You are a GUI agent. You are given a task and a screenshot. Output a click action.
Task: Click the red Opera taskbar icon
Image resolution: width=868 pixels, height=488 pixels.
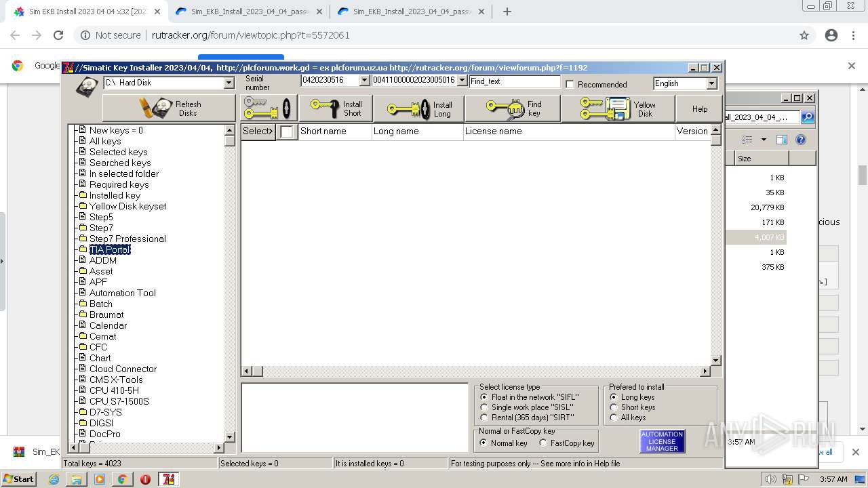pyautogui.click(x=145, y=479)
